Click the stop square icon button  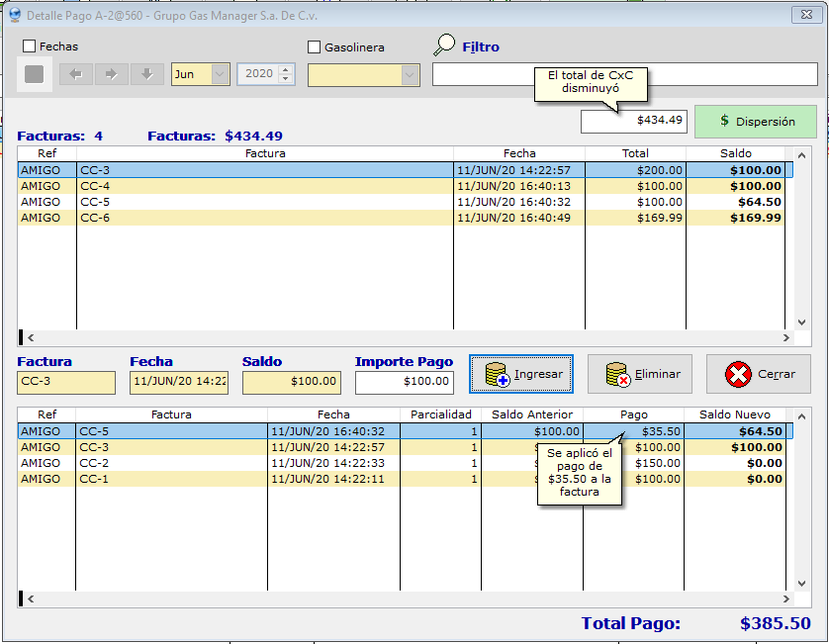point(34,74)
